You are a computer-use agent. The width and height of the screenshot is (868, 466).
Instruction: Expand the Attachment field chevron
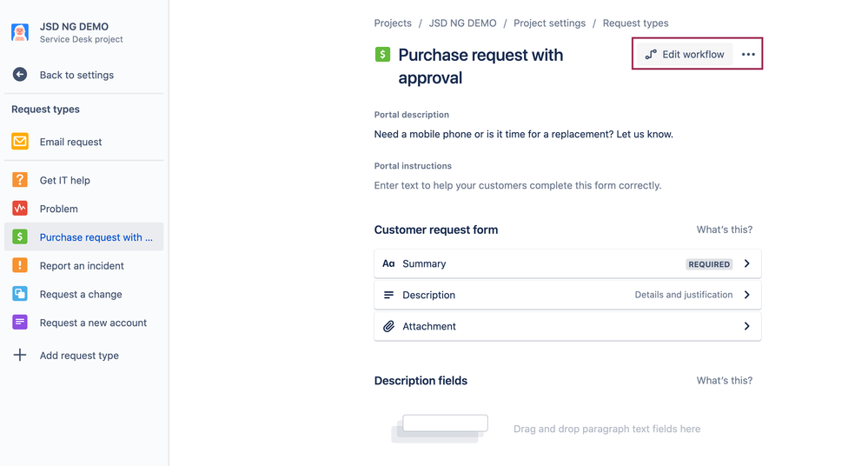(746, 326)
